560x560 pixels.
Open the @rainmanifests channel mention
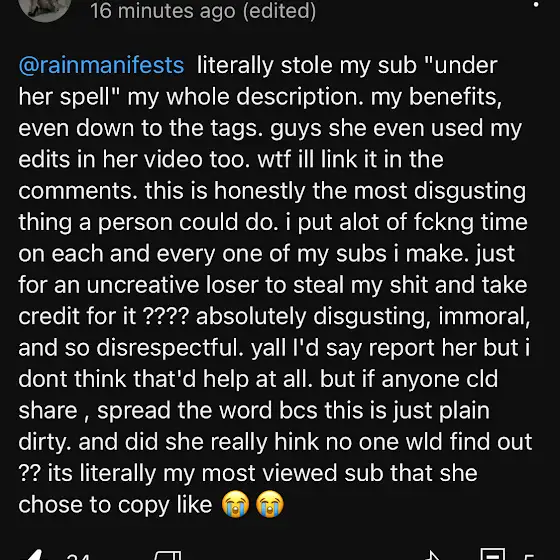(101, 65)
